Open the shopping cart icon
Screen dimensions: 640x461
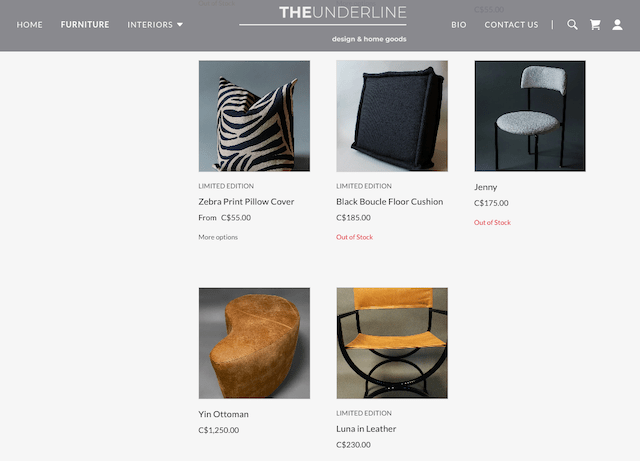coord(595,25)
